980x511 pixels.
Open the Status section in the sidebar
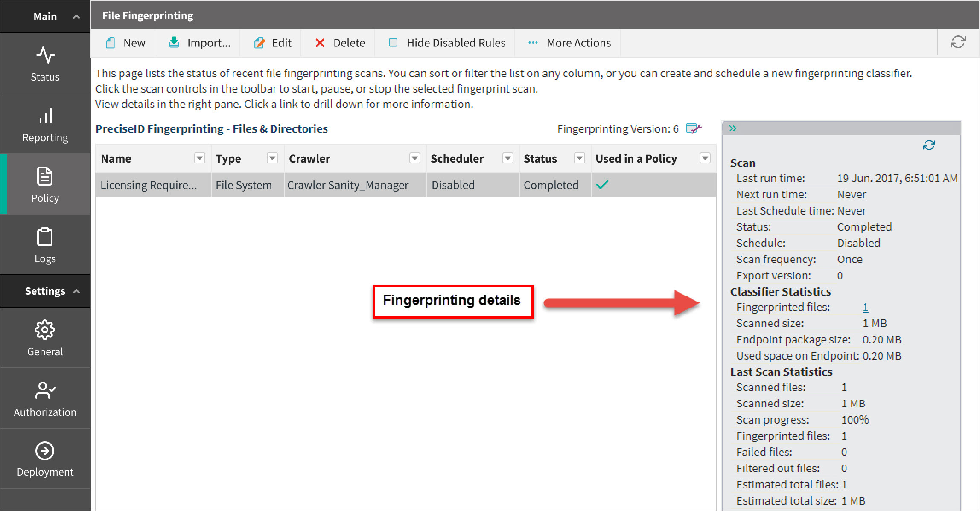tap(45, 64)
